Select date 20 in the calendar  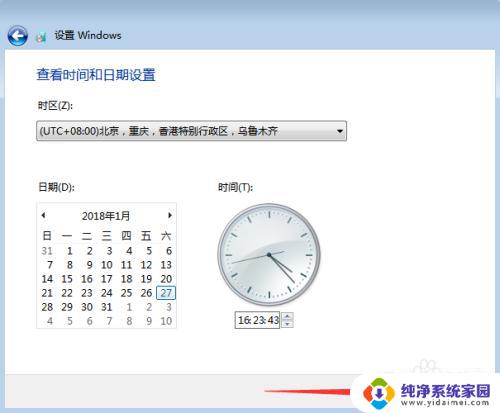tap(166, 279)
